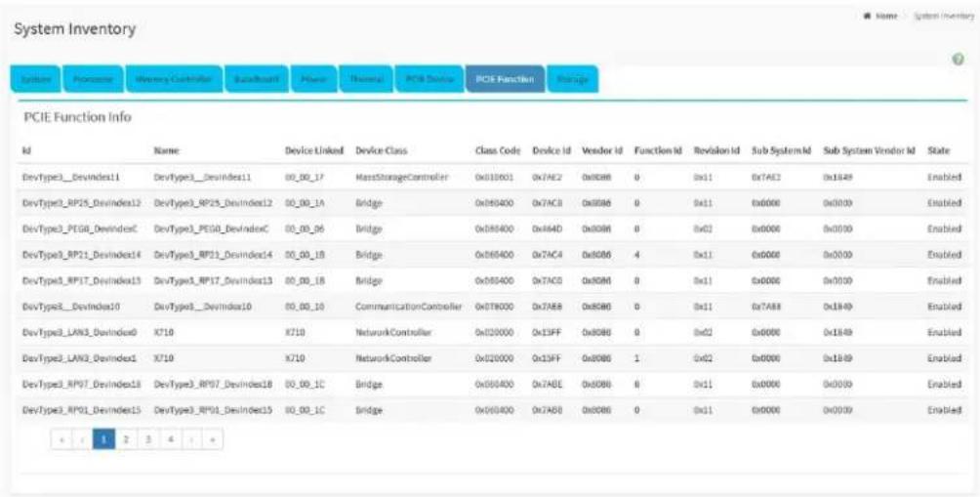
Task: Click the State column header
Action: point(939,150)
